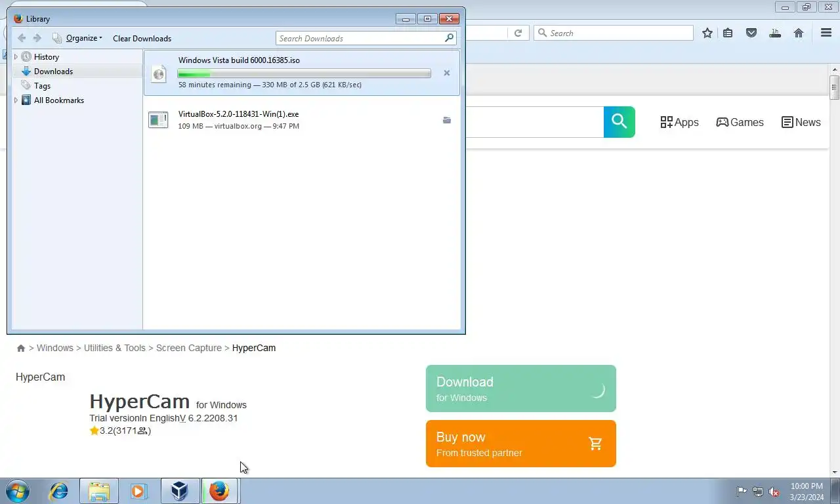The image size is (840, 504).
Task: Show bookmarks list icon in Firefox
Action: (728, 33)
